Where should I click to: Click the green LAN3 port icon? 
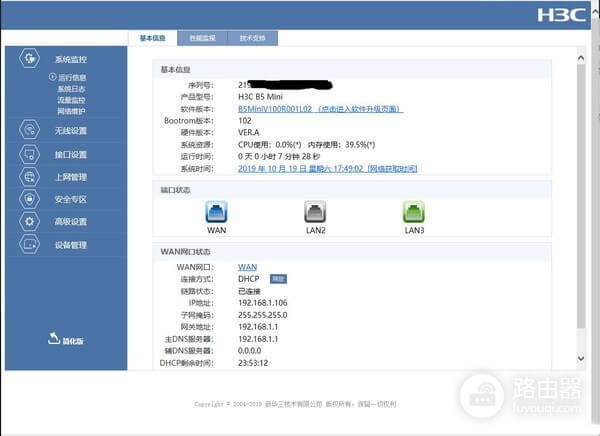pyautogui.click(x=414, y=211)
